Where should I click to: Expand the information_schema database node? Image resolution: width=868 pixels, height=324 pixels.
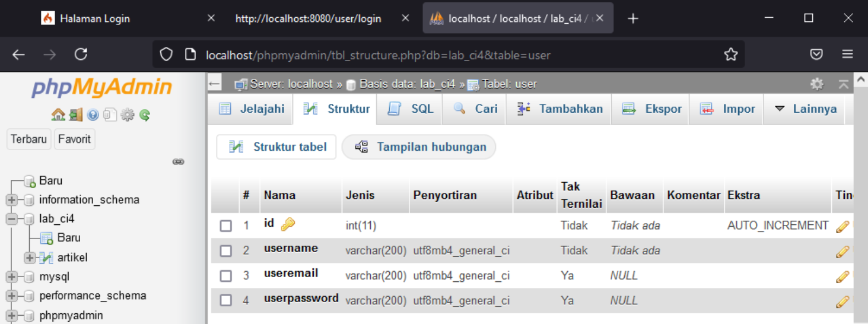[11, 200]
